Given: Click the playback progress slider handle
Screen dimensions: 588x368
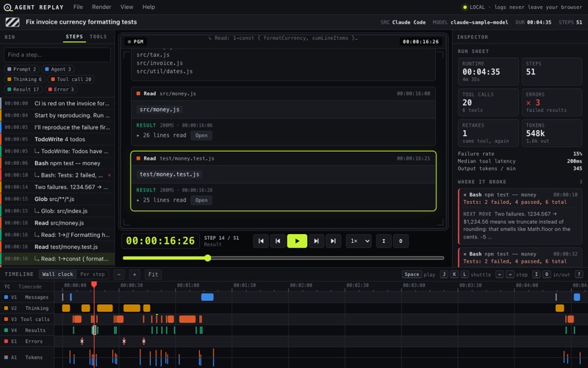Looking at the screenshot, I should pos(208,258).
